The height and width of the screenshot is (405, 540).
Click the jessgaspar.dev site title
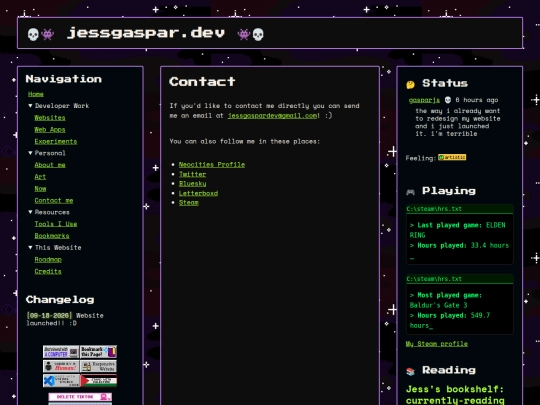pyautogui.click(x=146, y=33)
